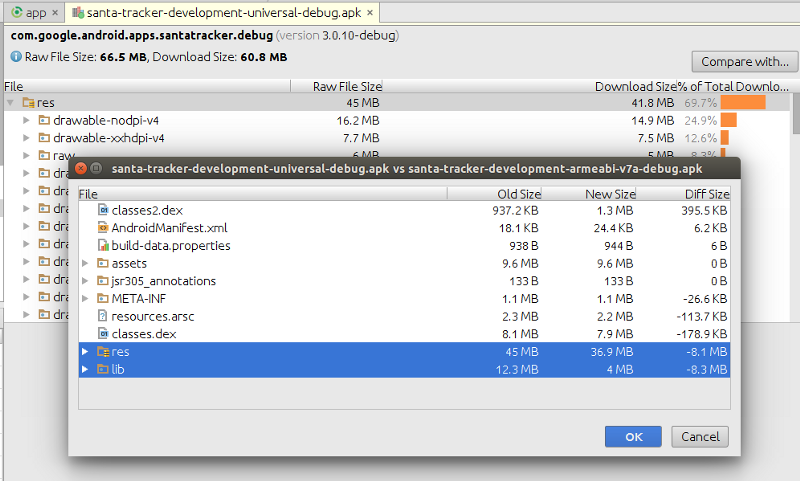The image size is (800, 481).
Task: Click raw folder icon in main tree
Action: coord(44,155)
